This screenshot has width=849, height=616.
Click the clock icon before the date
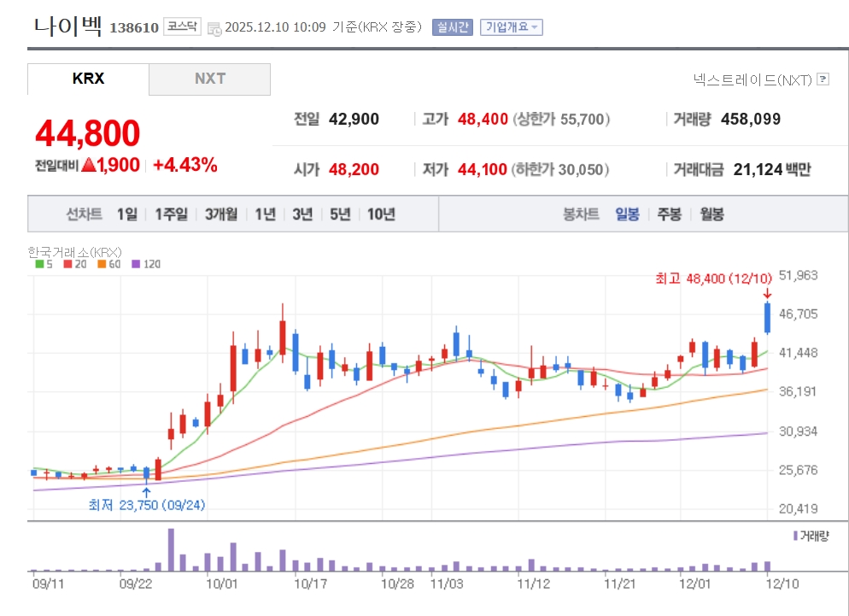(214, 28)
